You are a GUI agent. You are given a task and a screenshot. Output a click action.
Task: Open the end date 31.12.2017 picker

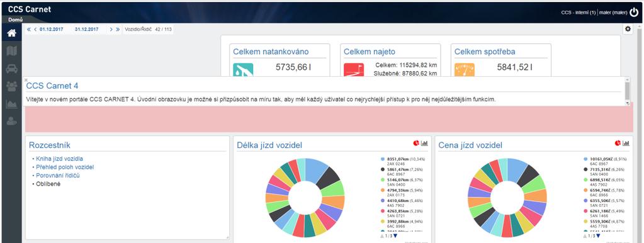tap(87, 30)
